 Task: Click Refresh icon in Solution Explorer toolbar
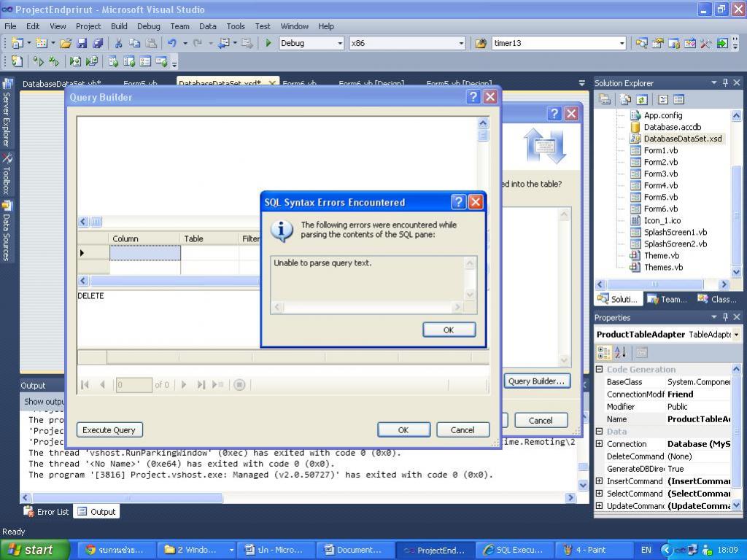coord(642,100)
